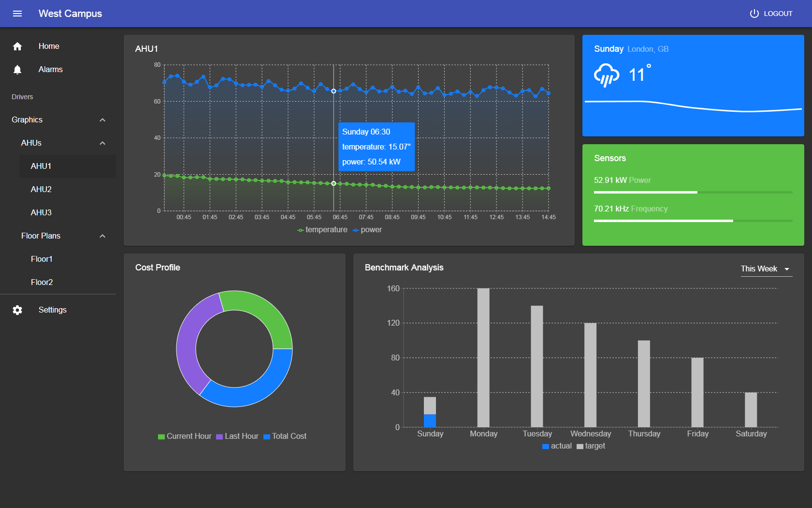Click the rain cloud weather icon

(606, 75)
